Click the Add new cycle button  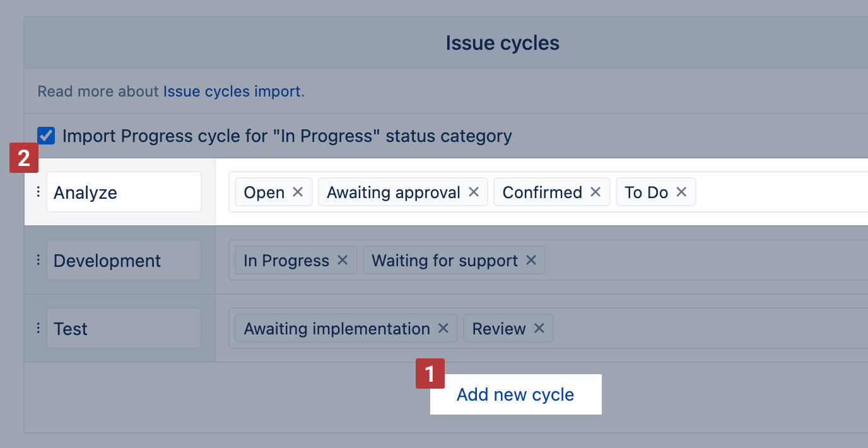coord(515,394)
